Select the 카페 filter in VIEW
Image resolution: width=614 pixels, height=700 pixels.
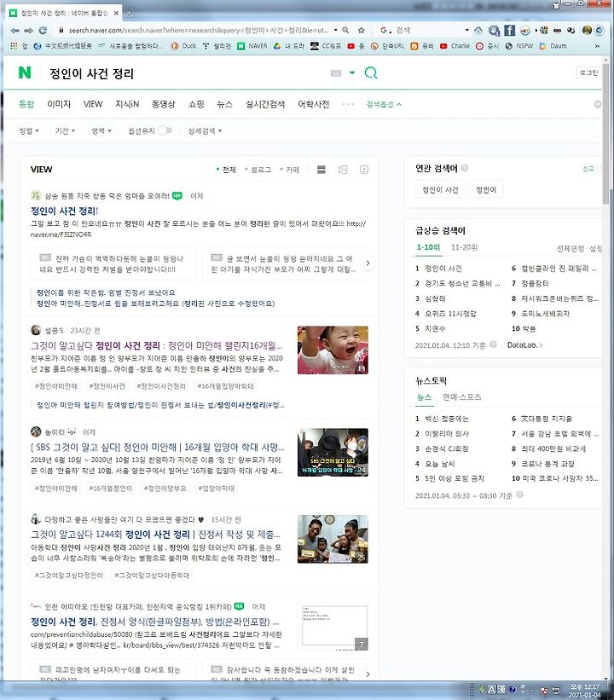tap(289, 170)
